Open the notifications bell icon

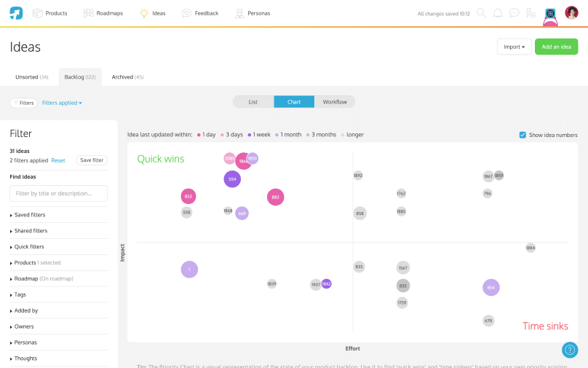pyautogui.click(x=498, y=13)
